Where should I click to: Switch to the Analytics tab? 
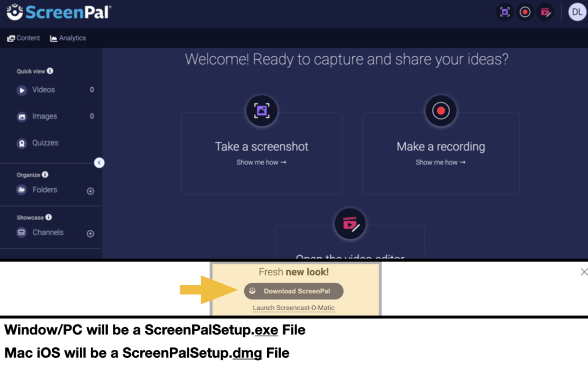pyautogui.click(x=68, y=38)
